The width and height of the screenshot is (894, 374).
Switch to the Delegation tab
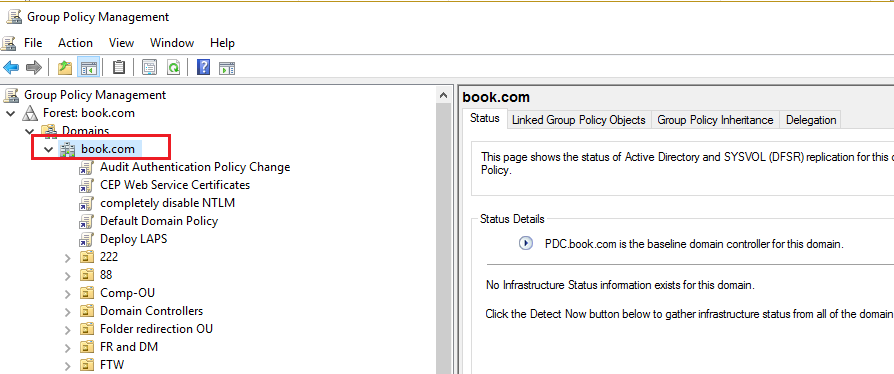pos(811,120)
